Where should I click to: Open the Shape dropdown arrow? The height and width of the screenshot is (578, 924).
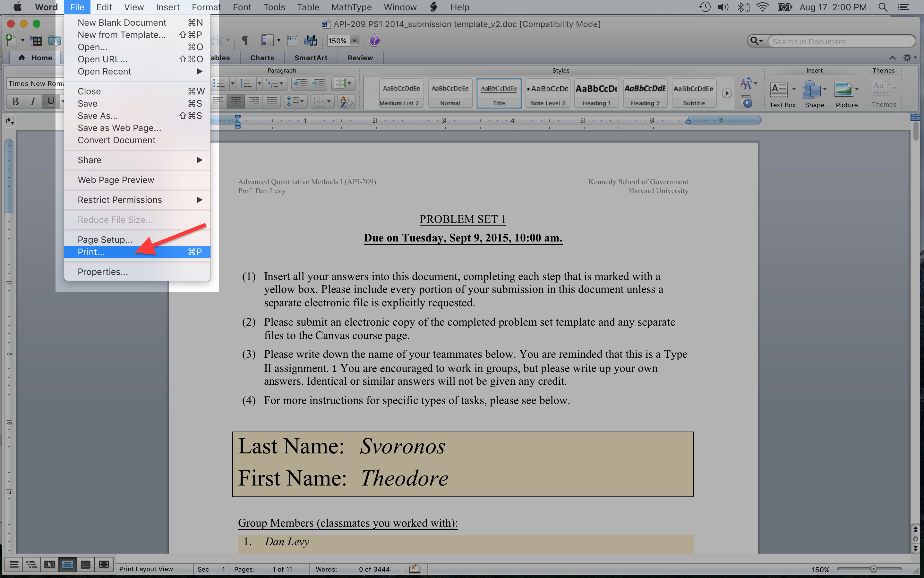pyautogui.click(x=825, y=90)
